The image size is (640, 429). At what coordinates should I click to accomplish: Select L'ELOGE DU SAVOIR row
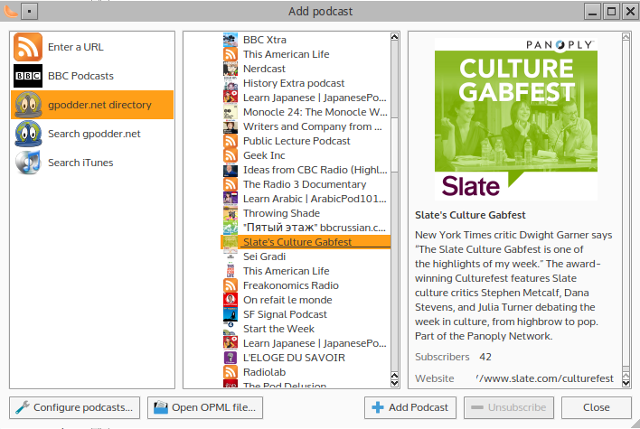click(x=306, y=358)
